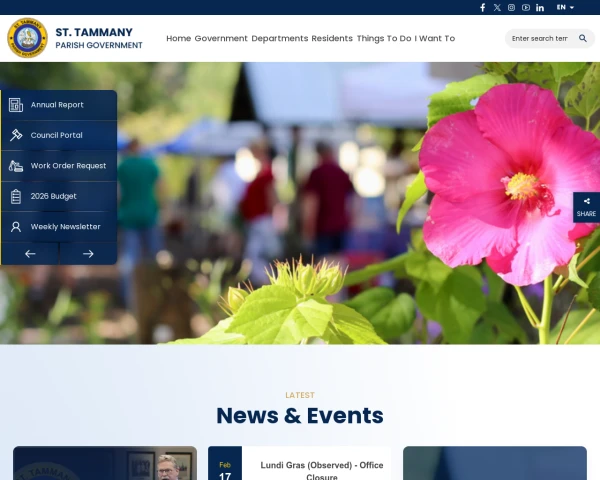Open the Council Portal link
600x480 pixels.
click(x=56, y=135)
